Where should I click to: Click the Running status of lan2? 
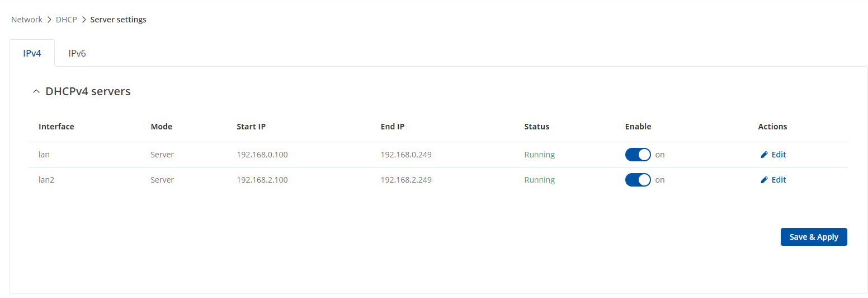click(540, 180)
